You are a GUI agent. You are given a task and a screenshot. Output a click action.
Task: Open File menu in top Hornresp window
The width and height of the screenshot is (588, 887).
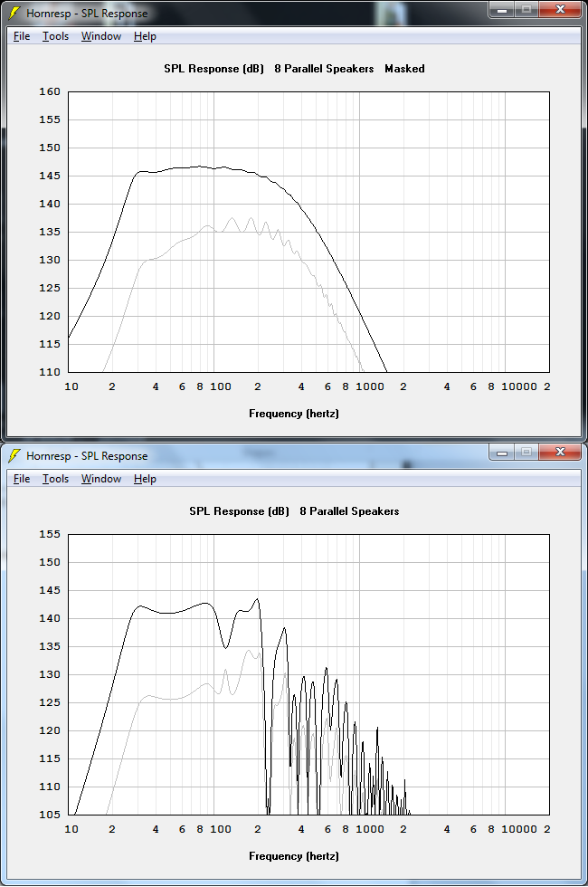pos(22,36)
